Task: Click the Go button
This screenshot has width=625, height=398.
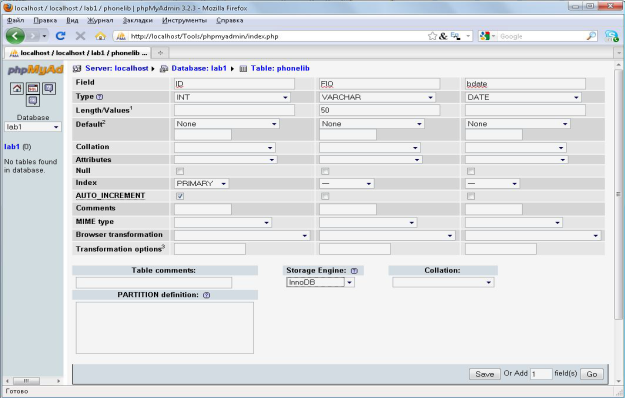Action: click(x=592, y=374)
